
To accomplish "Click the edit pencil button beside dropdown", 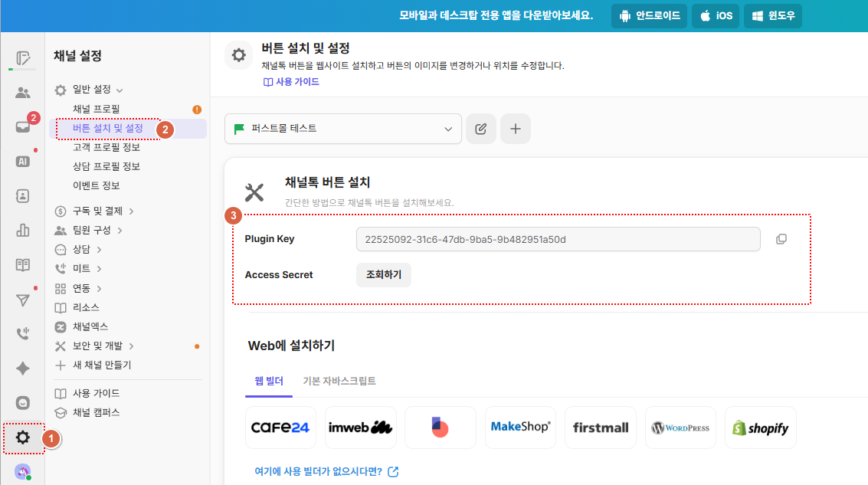I will [480, 129].
